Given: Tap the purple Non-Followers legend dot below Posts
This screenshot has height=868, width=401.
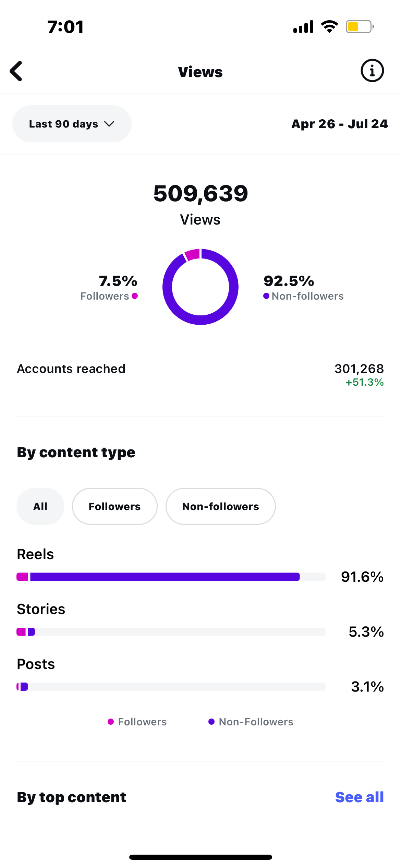Looking at the screenshot, I should tap(211, 722).
